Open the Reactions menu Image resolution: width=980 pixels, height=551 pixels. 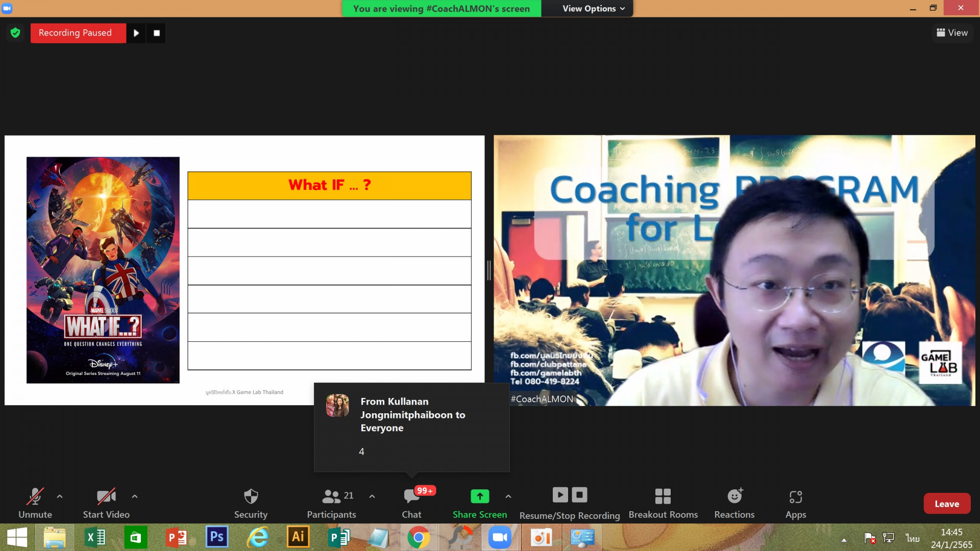click(734, 503)
